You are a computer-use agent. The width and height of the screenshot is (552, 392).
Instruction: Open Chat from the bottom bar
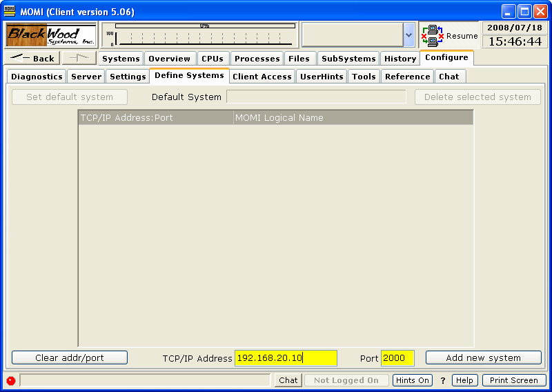[288, 380]
